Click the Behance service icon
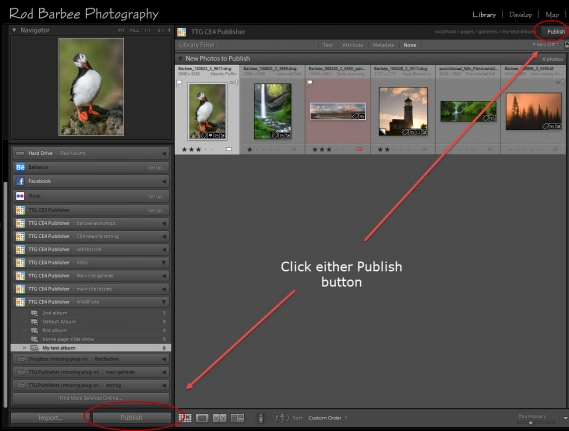The width and height of the screenshot is (569, 431). (20, 167)
